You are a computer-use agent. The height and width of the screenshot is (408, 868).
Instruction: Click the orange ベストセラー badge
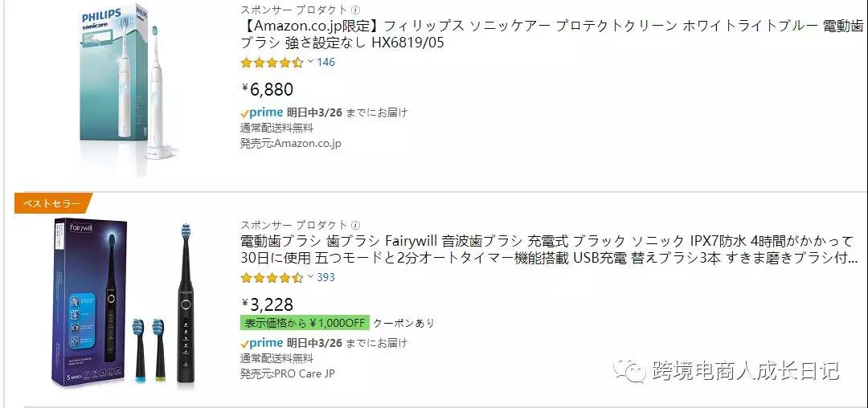click(52, 204)
